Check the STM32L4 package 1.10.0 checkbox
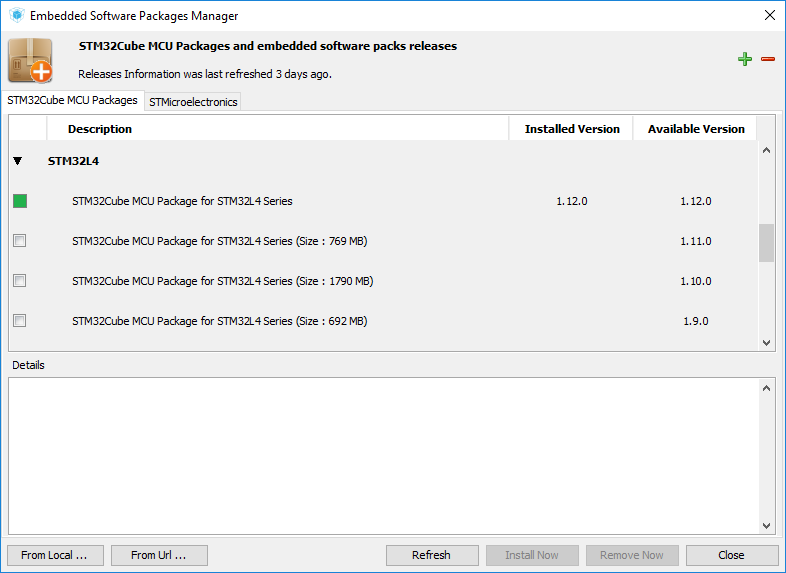 click(20, 281)
